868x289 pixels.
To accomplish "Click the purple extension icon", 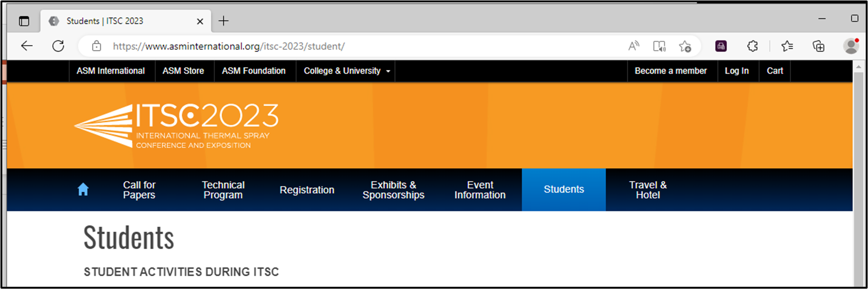I will tap(721, 46).
